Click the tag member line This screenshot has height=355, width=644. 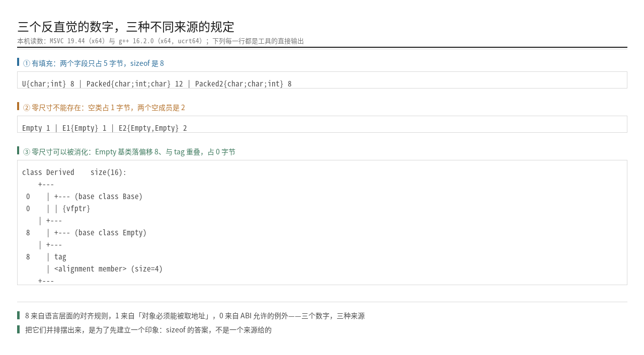point(46,257)
